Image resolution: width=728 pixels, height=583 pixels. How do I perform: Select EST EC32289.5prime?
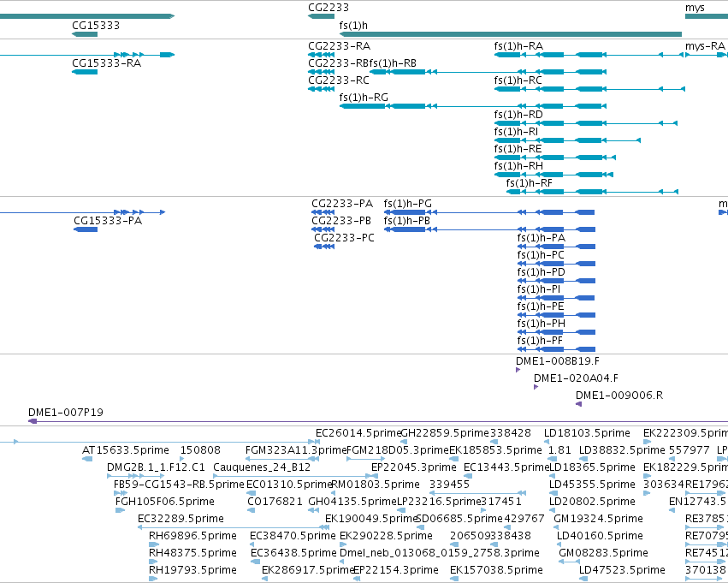181,520
